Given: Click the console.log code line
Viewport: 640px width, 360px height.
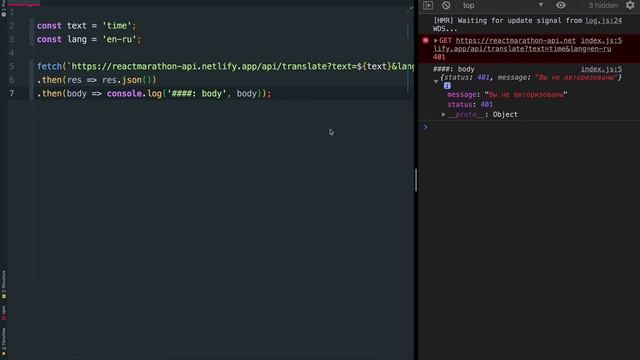Looking at the screenshot, I should 154,93.
